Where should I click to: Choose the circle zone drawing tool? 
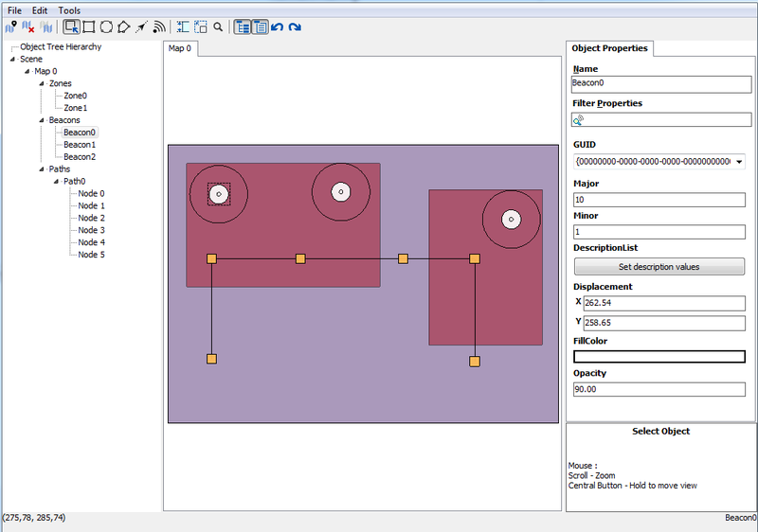click(106, 27)
